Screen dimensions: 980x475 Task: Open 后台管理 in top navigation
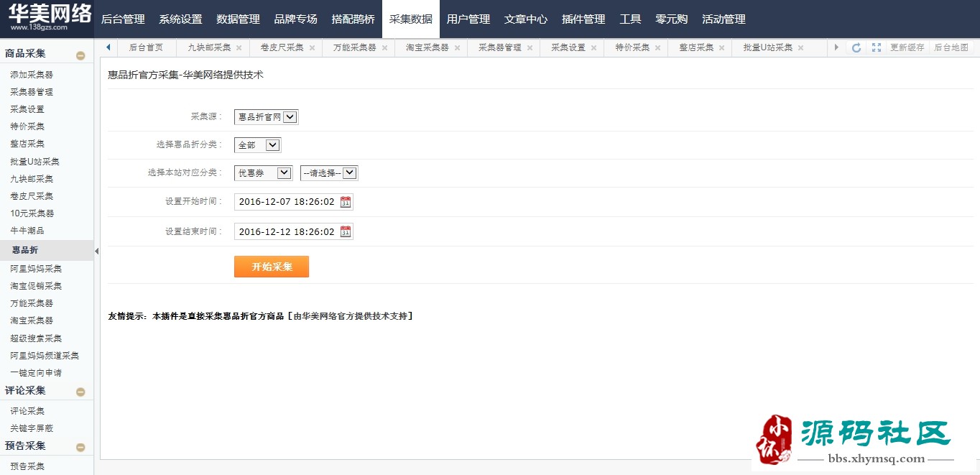[123, 19]
